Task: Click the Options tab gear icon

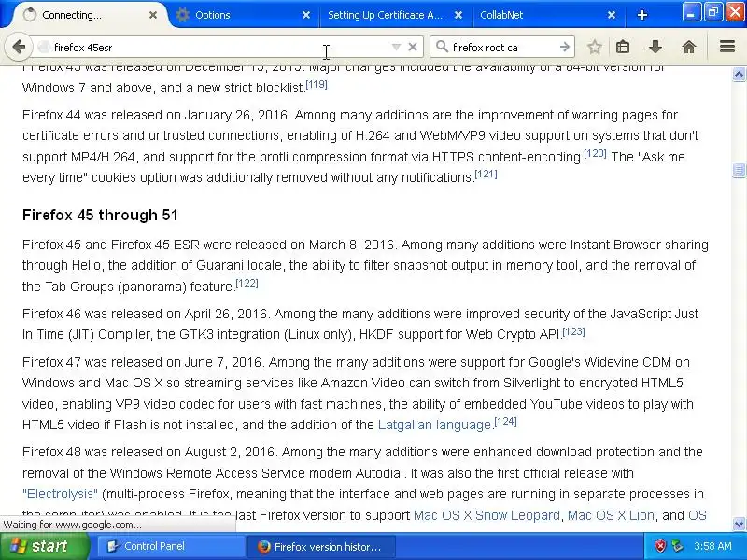Action: tap(182, 15)
